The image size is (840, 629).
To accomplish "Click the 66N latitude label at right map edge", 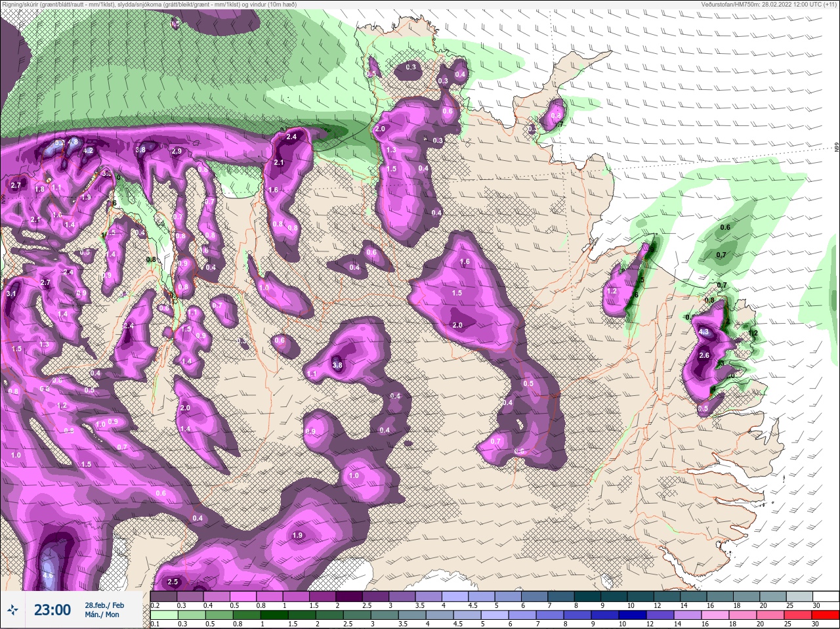I will [x=837, y=148].
